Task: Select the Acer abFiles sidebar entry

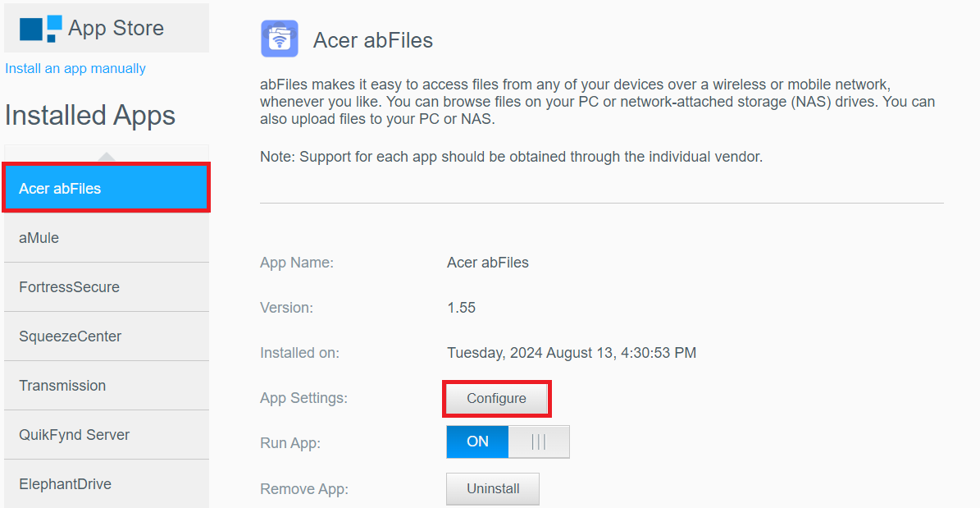Action: coord(105,188)
